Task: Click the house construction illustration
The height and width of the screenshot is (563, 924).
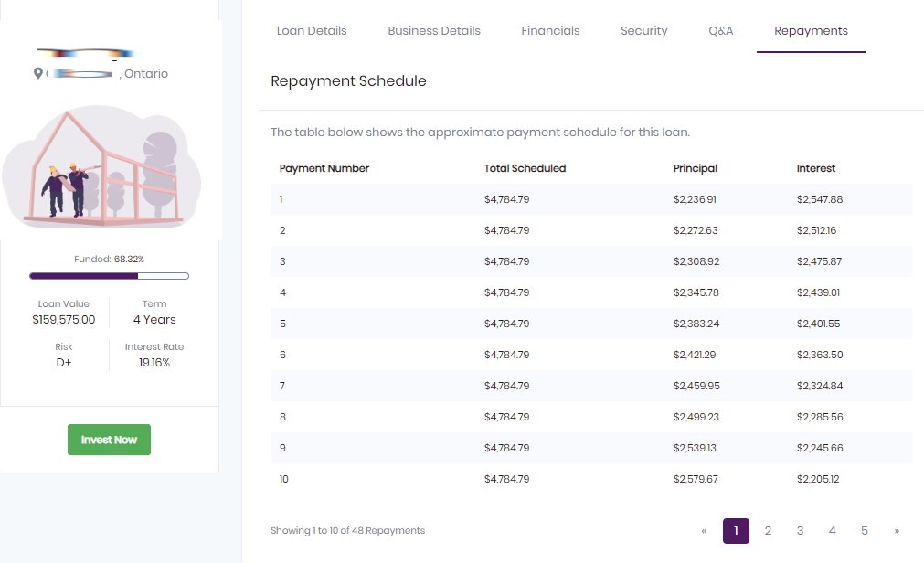Action: 101,171
